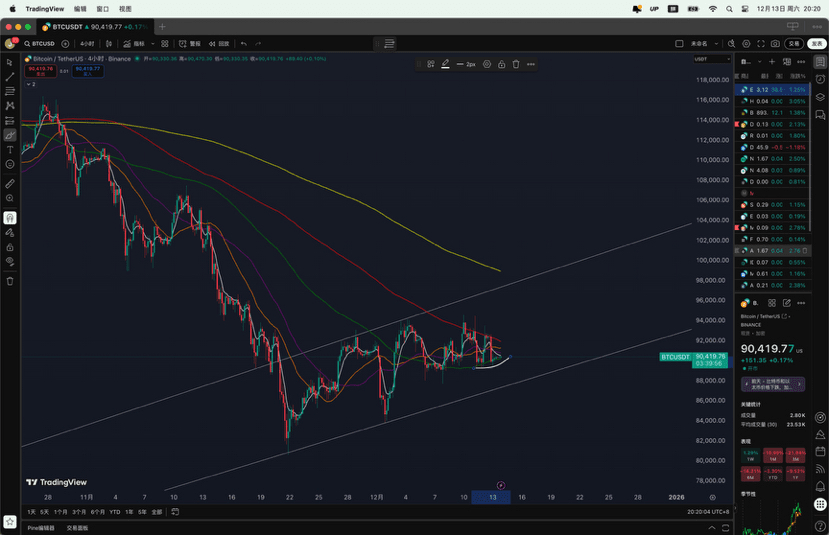Open alerts clock icon in right sidebar
Image resolution: width=829 pixels, height=535 pixels.
pos(820,79)
